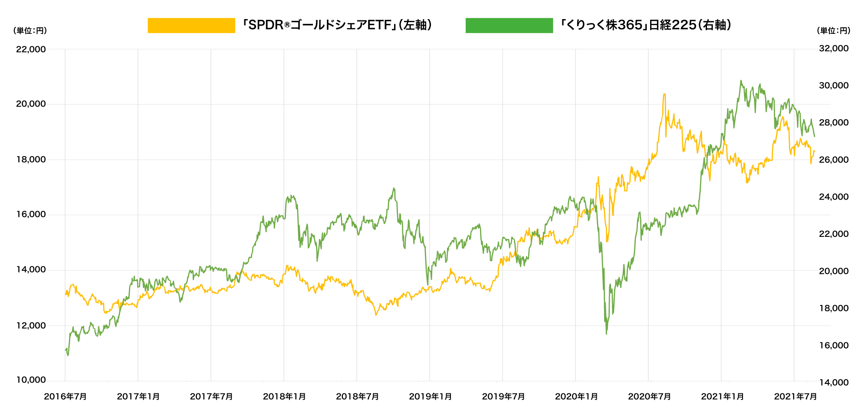Click the gold line's highest peak in mid-2020

[x=664, y=94]
